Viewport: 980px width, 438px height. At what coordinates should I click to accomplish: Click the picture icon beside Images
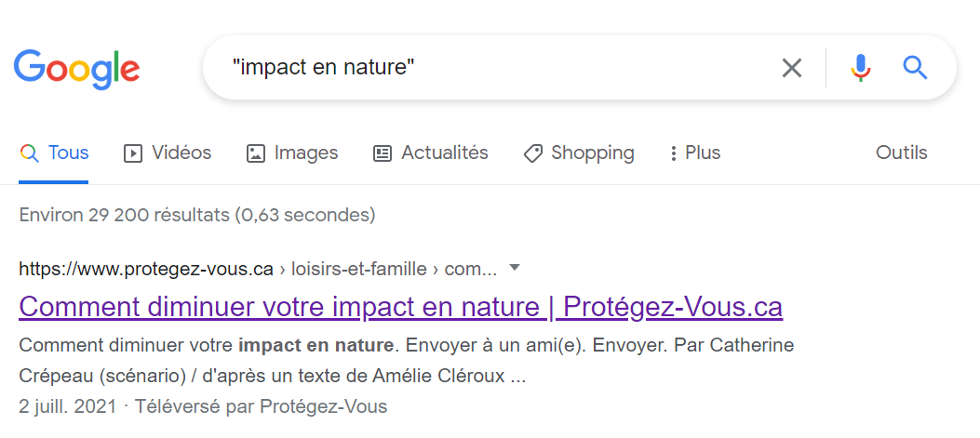tap(256, 153)
